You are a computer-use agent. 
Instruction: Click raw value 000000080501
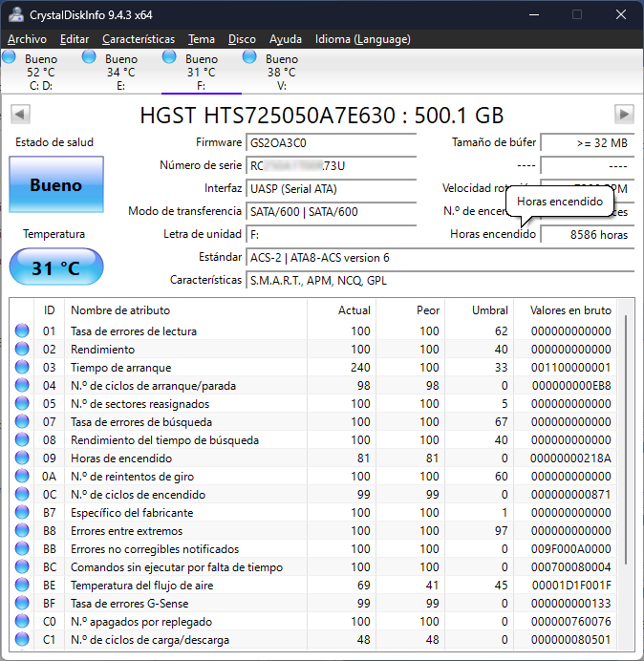(570, 639)
